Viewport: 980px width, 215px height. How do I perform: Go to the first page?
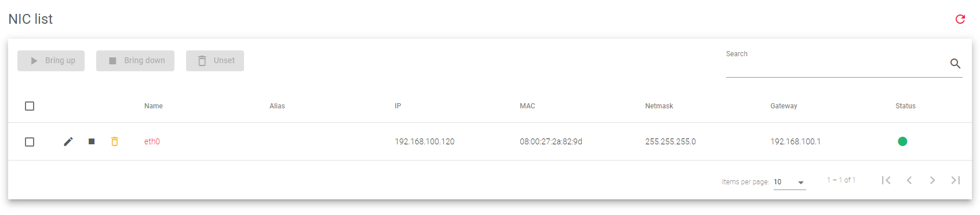tap(886, 180)
